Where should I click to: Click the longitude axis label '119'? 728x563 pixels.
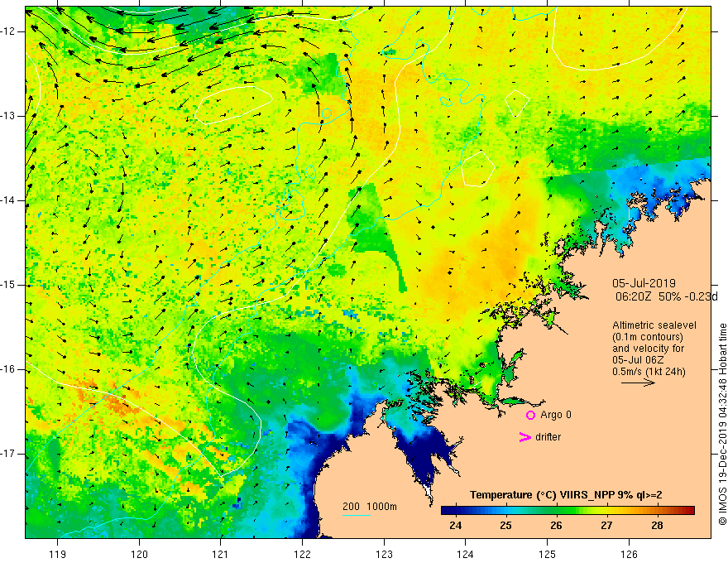click(58, 554)
